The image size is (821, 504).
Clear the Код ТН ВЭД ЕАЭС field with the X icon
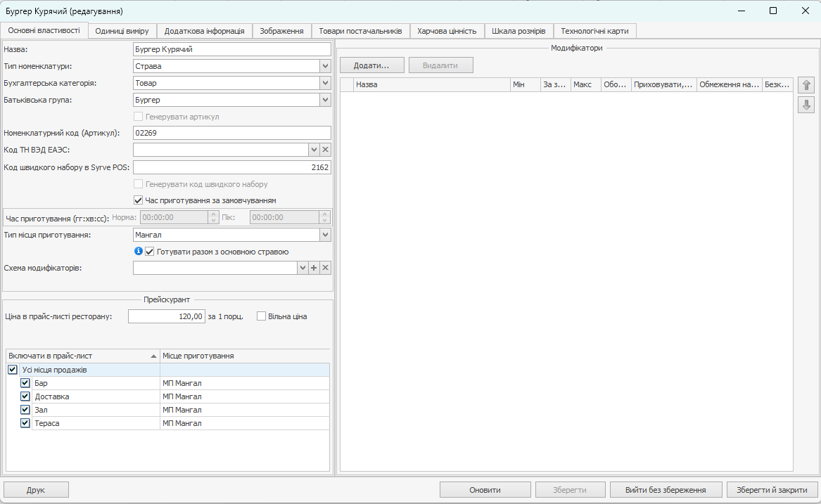[x=325, y=150]
